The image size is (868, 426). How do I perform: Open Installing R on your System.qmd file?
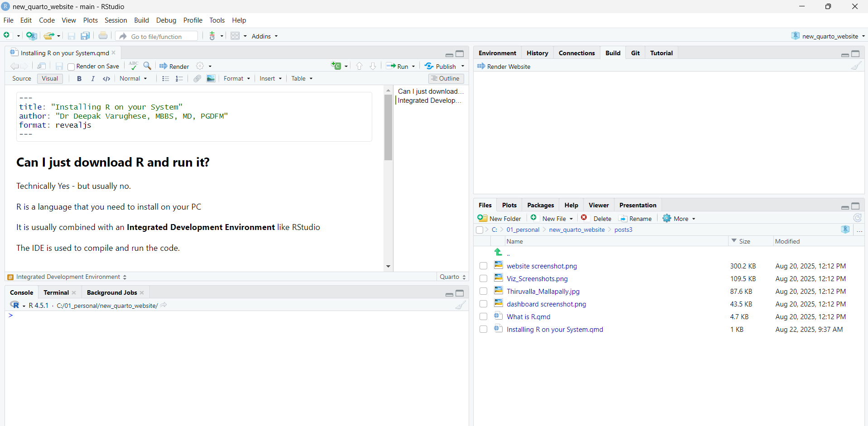coord(555,330)
